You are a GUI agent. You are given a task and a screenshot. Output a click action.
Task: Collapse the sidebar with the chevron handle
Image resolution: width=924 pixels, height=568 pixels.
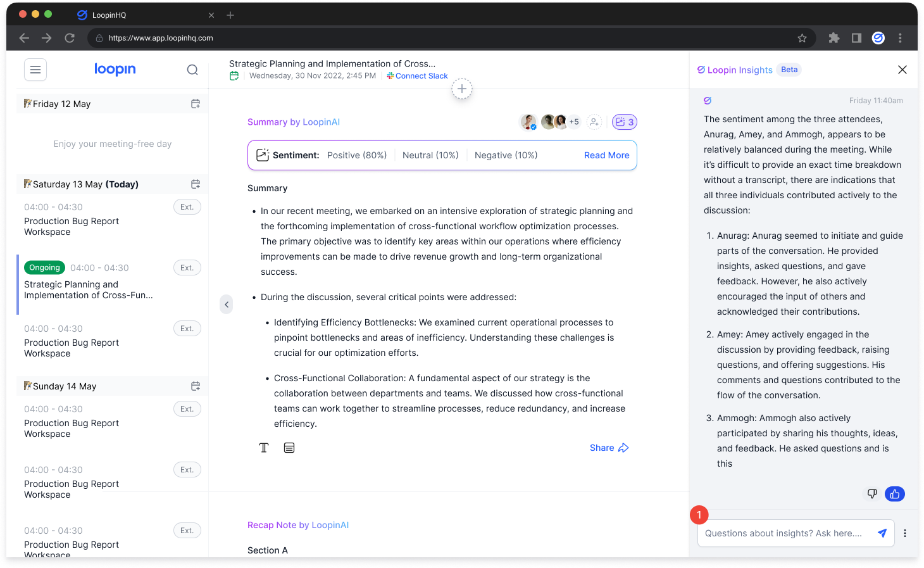227,305
